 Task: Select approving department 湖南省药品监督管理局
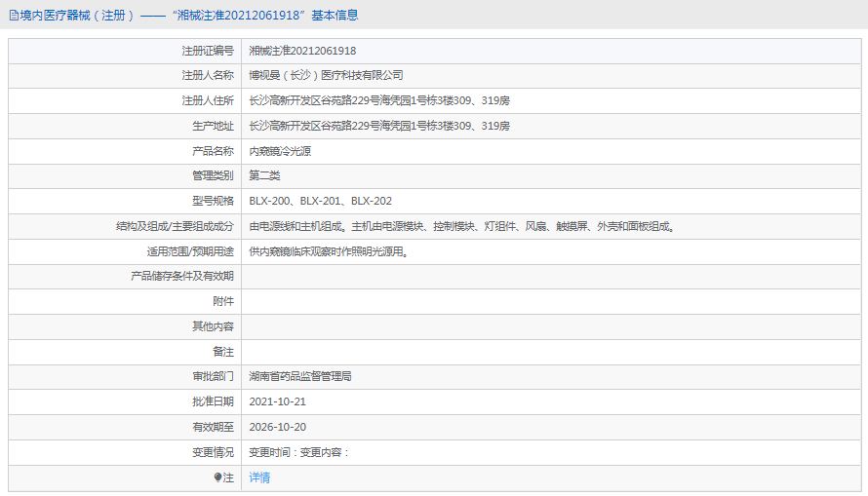pos(300,376)
